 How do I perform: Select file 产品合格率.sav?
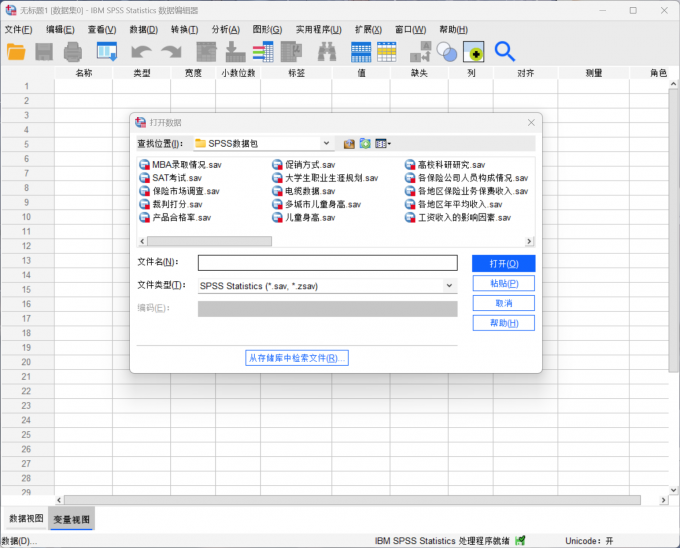click(175, 218)
